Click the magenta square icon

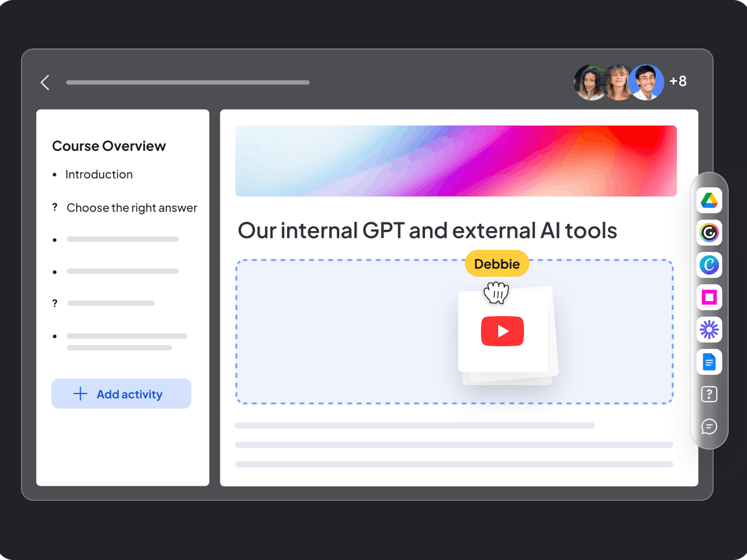click(x=709, y=297)
